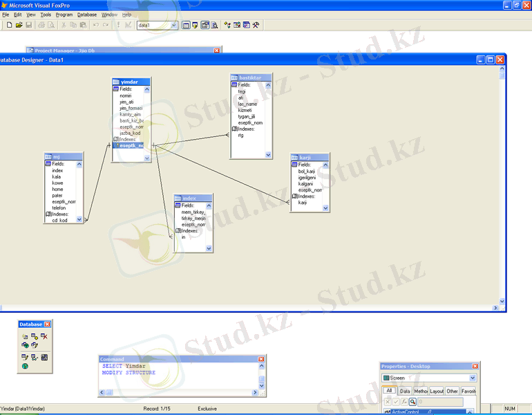This screenshot has width=532, height=415.
Task: Click the Remove Table icon in Database toolbar
Action: point(44,336)
